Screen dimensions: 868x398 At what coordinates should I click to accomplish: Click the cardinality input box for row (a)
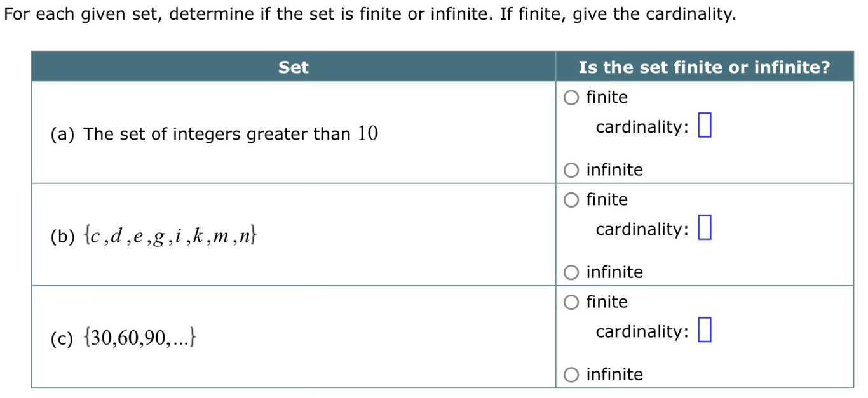[x=704, y=125]
